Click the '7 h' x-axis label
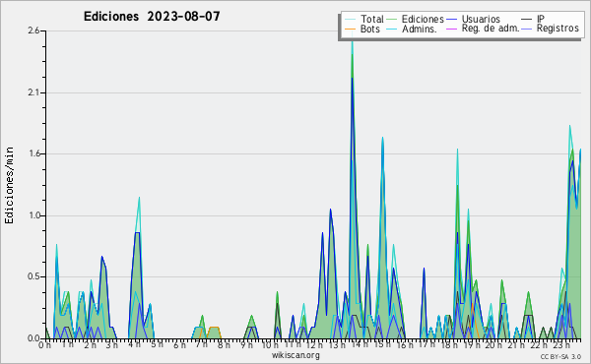591x364 pixels. (201, 344)
